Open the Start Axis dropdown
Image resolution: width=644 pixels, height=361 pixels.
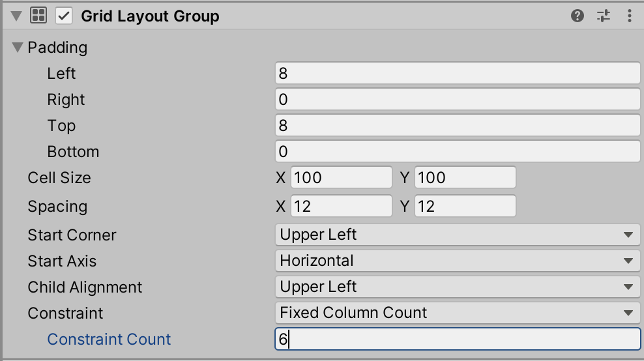tap(457, 261)
